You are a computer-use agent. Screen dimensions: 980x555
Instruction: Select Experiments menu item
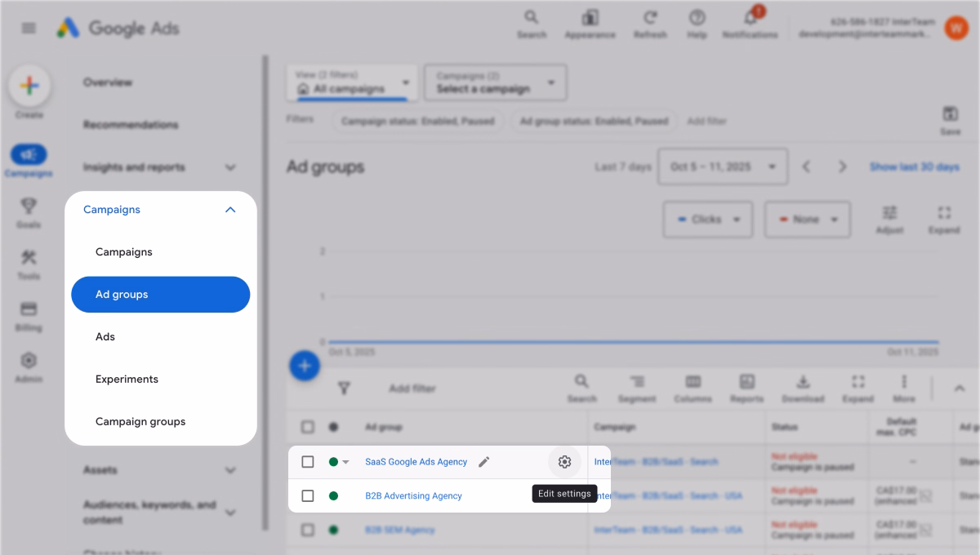point(127,380)
